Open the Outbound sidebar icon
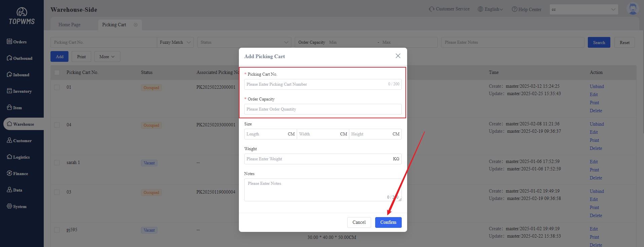 (x=9, y=58)
